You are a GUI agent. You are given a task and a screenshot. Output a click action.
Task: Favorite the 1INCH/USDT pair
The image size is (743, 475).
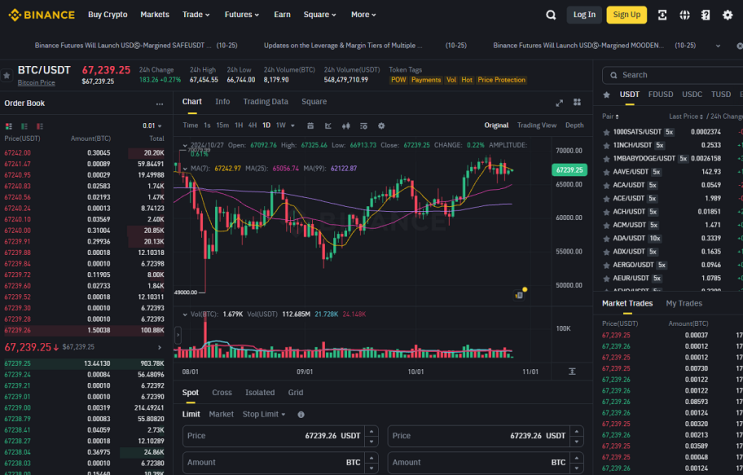pos(606,146)
